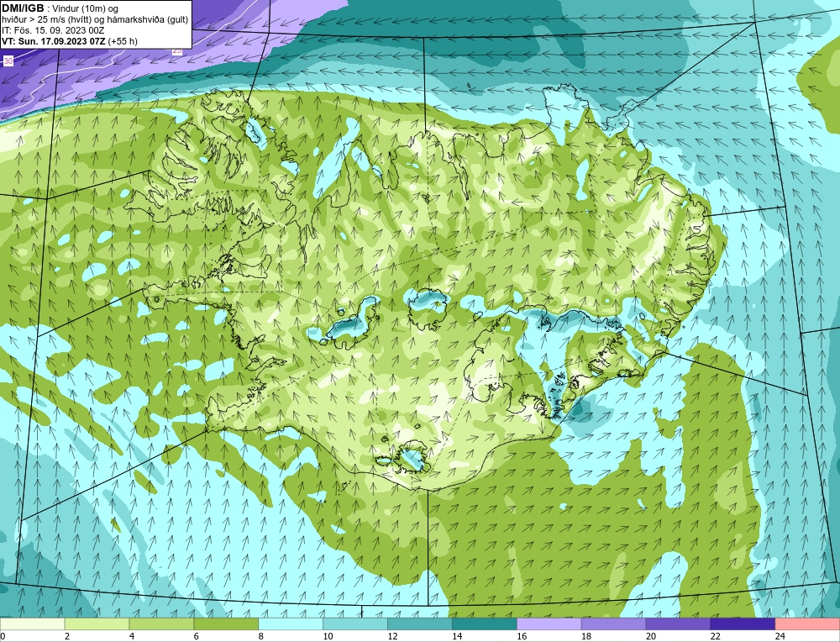Screen dimensions: 840x642
Task: Click the DMI/IGB title text
Action: [23, 8]
